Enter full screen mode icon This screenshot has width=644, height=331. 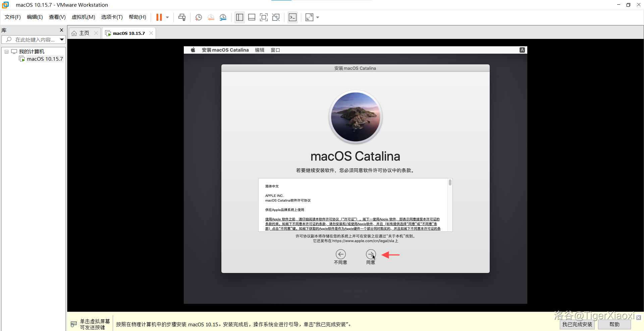pyautogui.click(x=264, y=17)
